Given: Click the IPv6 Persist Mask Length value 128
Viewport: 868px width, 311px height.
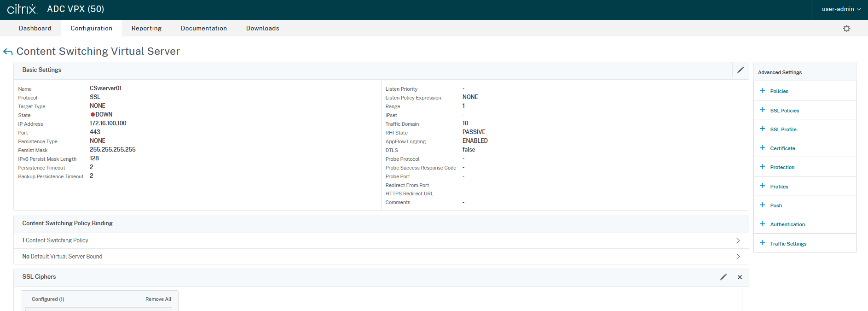Looking at the screenshot, I should pos(94,158).
